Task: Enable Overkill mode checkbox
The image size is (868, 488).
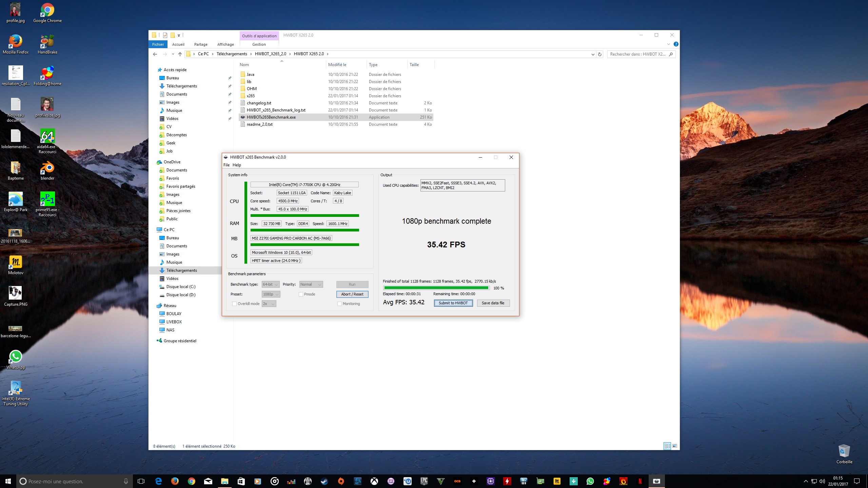Action: pos(234,304)
